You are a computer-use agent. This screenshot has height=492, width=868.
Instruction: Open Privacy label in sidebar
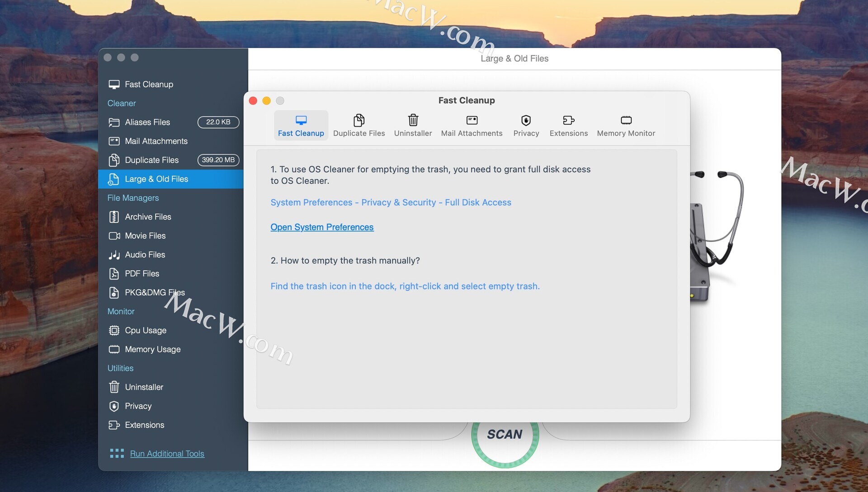pos(138,406)
